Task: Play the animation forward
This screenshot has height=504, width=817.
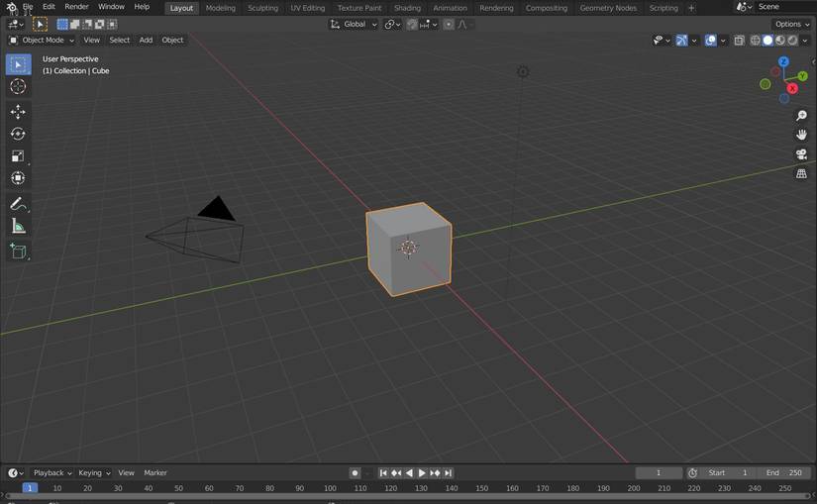Action: click(422, 472)
